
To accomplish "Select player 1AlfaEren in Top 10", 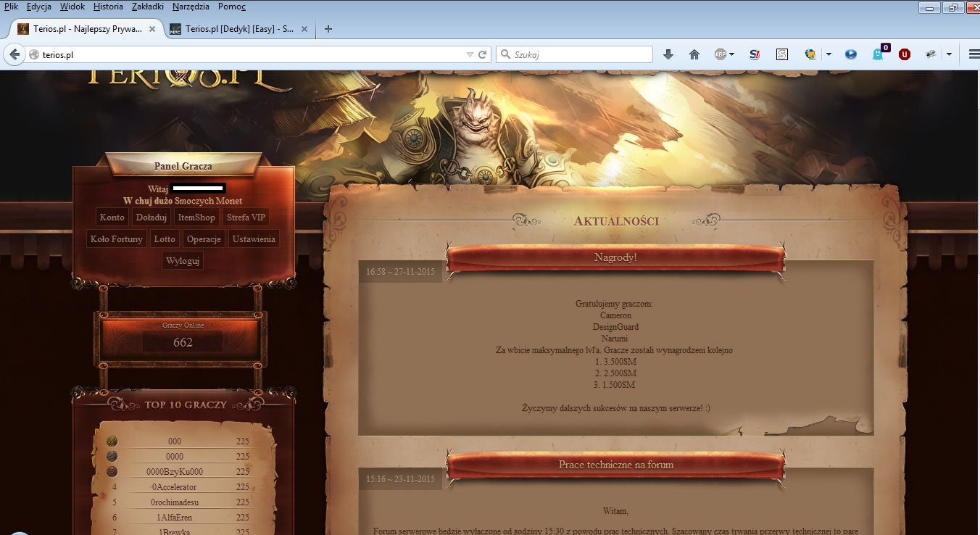I will 174,518.
